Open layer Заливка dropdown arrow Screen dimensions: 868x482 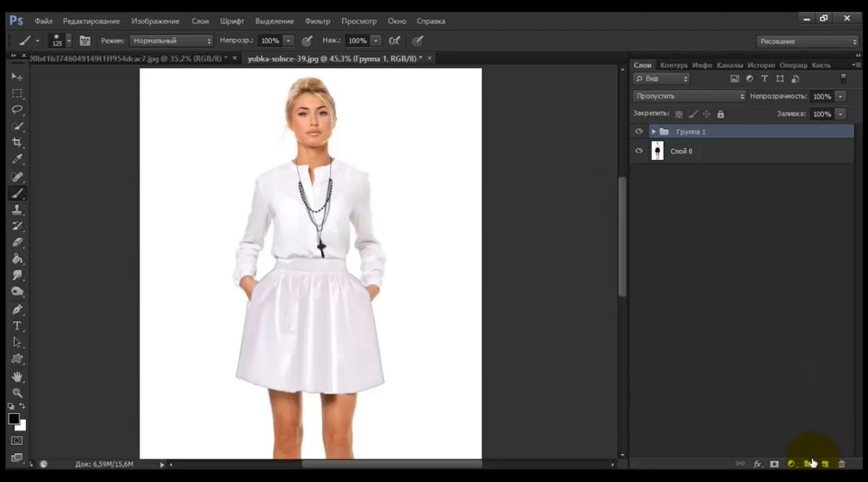[841, 114]
